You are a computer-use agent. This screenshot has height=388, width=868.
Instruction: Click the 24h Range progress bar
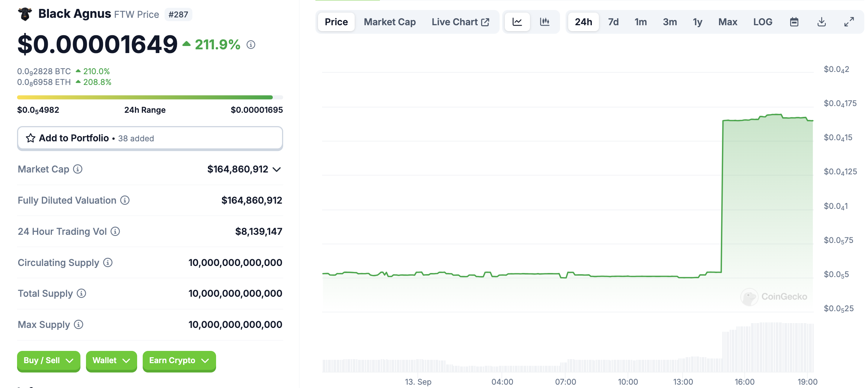pyautogui.click(x=150, y=98)
